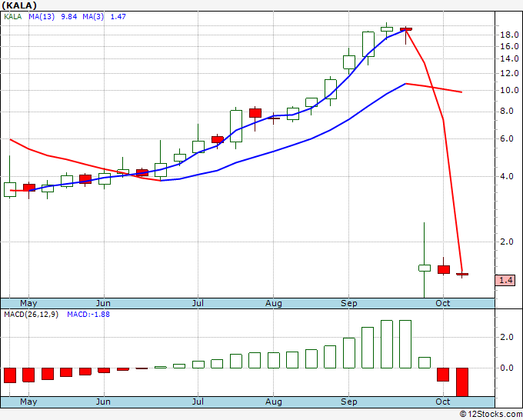This screenshot has width=523, height=420.
Task: Click the 2.0 label on price axis
Action: (507, 242)
